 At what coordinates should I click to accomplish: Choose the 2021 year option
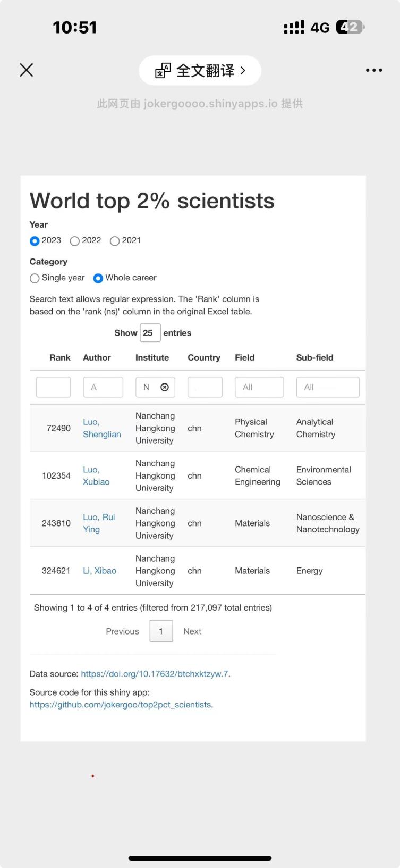tap(115, 241)
